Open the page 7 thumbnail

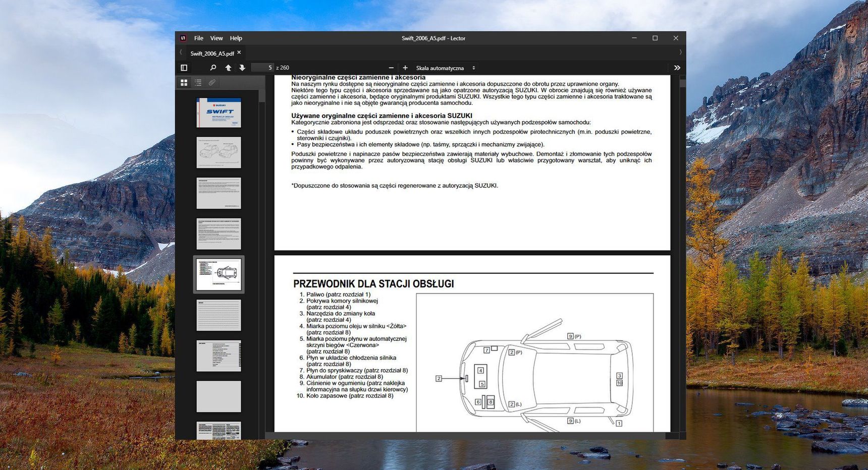click(x=219, y=356)
